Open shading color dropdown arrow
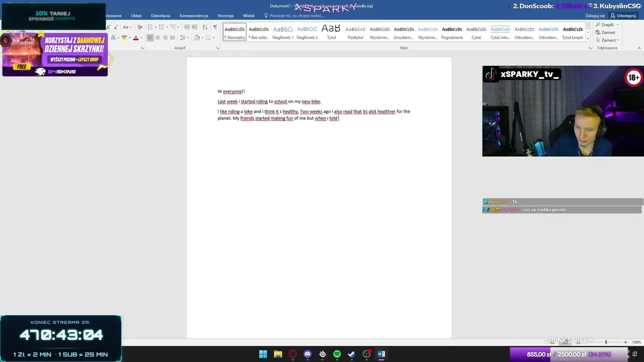The width and height of the screenshot is (644, 362). click(x=202, y=38)
